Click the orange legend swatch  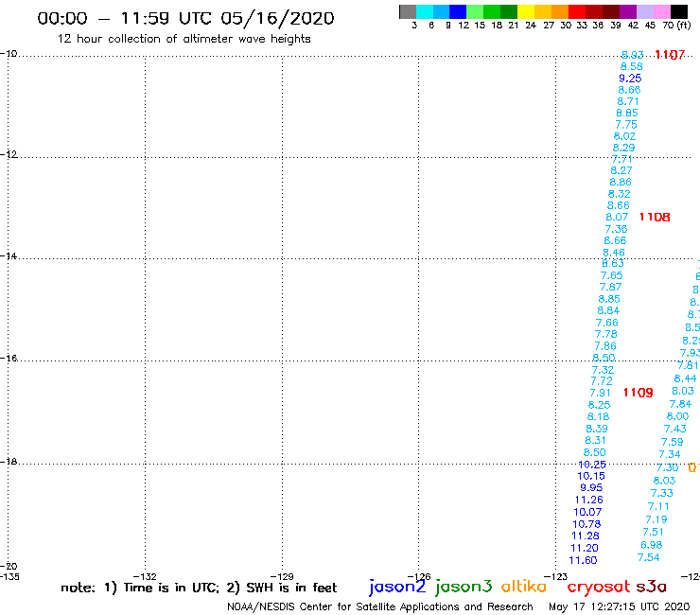tap(560, 11)
